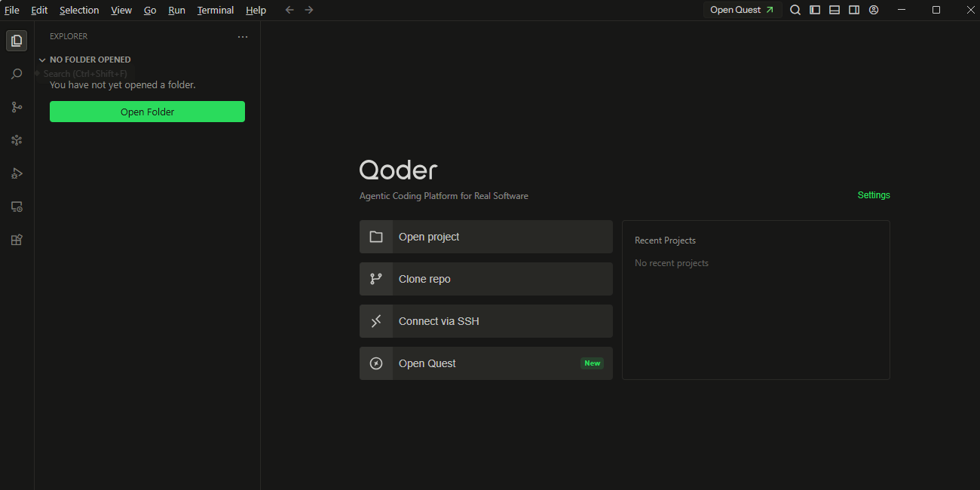The width and height of the screenshot is (980, 490).
Task: Click the branch icon on Clone repo
Action: click(376, 279)
